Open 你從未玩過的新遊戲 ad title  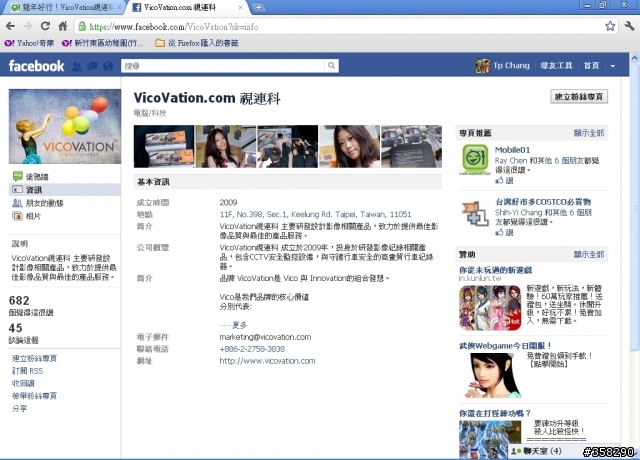(x=495, y=270)
